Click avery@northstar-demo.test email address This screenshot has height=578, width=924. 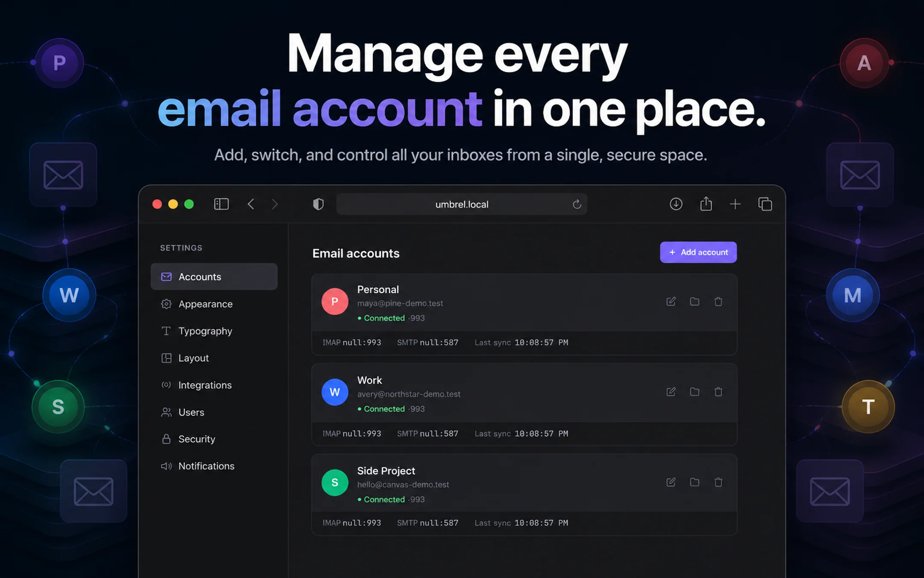pyautogui.click(x=409, y=394)
